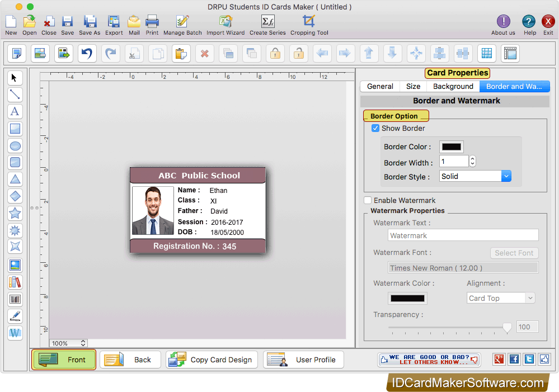Screen dimensions: 559x392
Task: Select the Text tool in the left toolbar
Action: (x=15, y=111)
